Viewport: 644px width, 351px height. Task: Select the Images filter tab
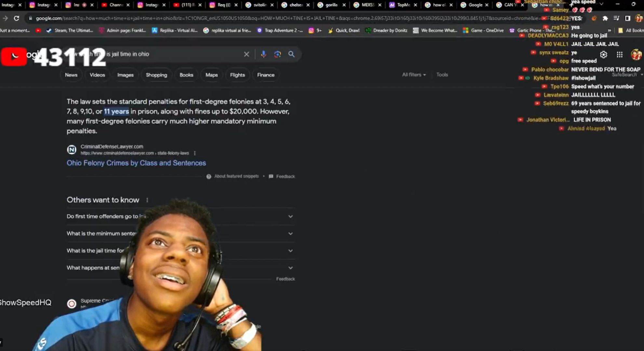tap(125, 75)
